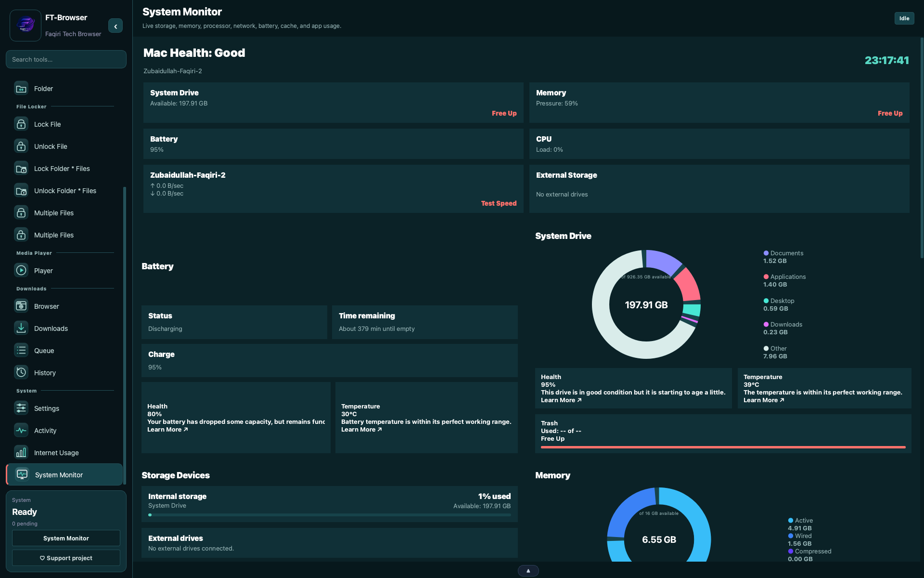This screenshot has height=578, width=924.
Task: Click the Unlock File padlock icon
Action: click(x=21, y=146)
